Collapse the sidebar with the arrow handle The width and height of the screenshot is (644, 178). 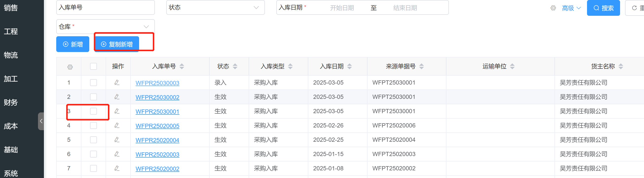(41, 121)
